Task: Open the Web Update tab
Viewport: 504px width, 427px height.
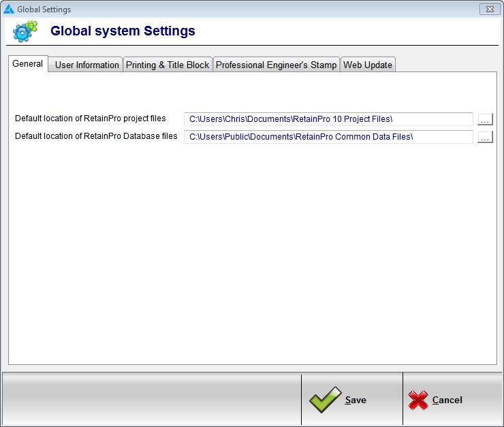Action: [x=368, y=65]
